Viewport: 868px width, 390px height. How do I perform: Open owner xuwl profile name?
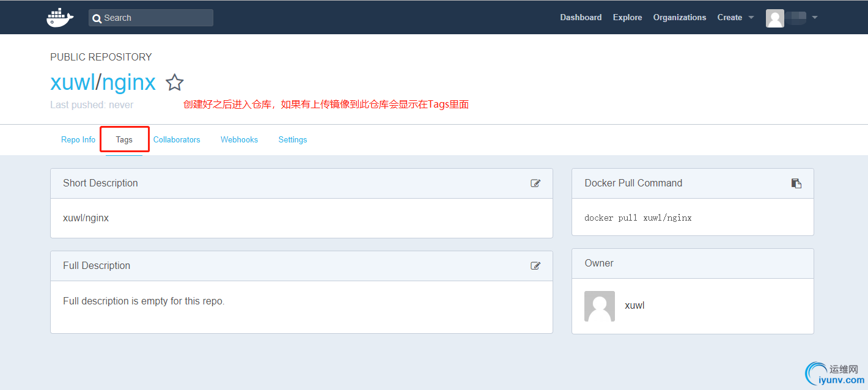pyautogui.click(x=634, y=305)
